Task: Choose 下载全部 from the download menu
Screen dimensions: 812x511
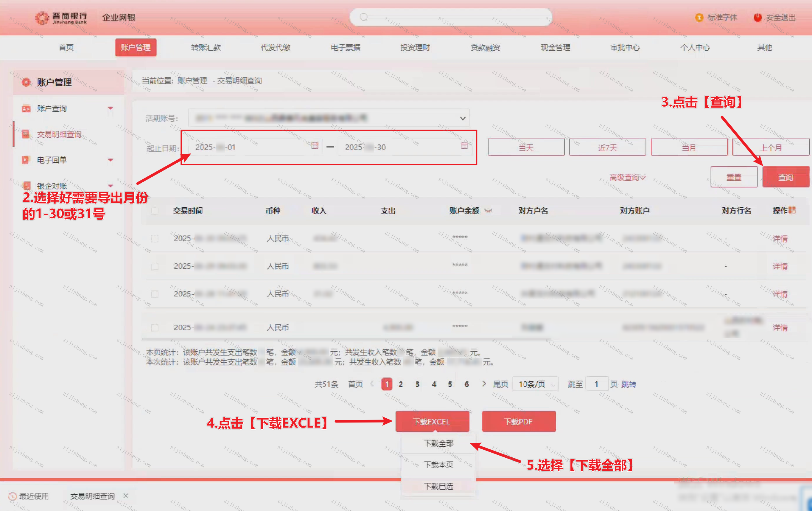Action: 438,443
